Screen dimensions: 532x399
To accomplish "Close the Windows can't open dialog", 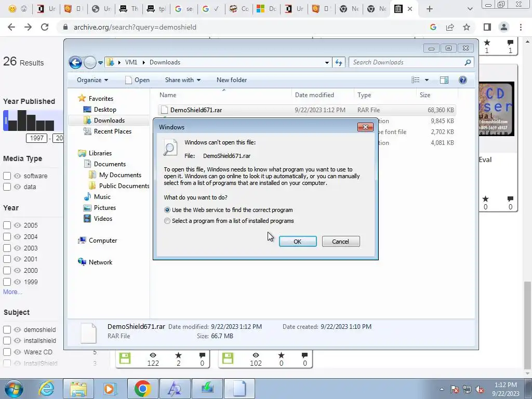I will pyautogui.click(x=365, y=127).
